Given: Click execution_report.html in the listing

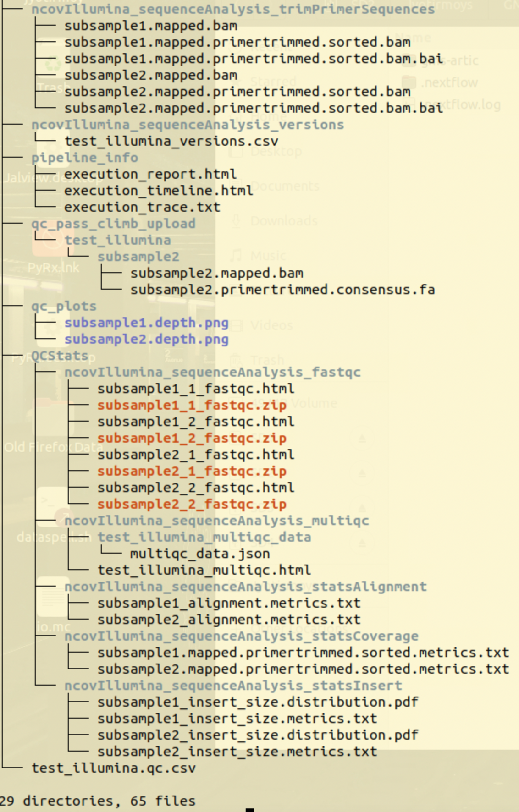Looking at the screenshot, I should click(150, 174).
